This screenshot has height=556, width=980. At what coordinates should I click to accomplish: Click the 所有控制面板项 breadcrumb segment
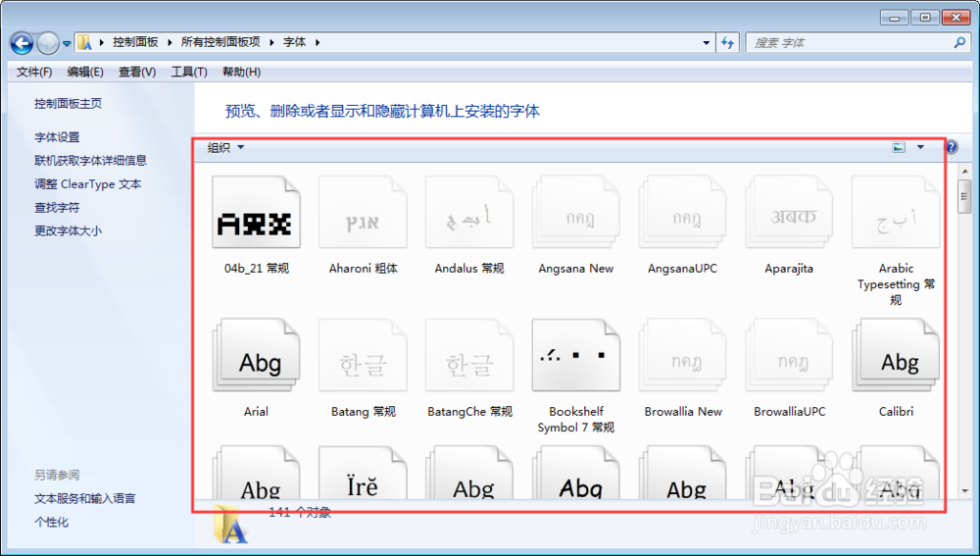220,42
